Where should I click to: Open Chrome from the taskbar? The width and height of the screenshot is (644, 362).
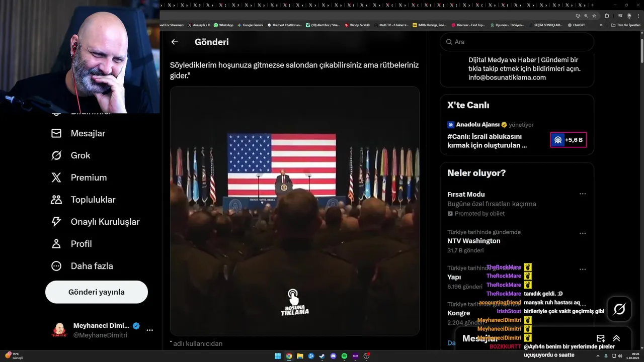[x=289, y=356]
